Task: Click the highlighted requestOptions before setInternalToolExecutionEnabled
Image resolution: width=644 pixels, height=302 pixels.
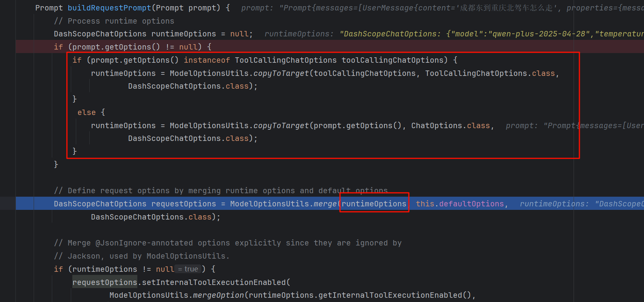Action: pyautogui.click(x=105, y=282)
